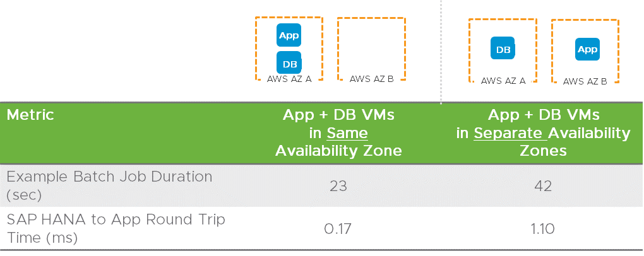
Task: Click the AWS AZ A label under stacked App and DB
Action: pos(289,79)
